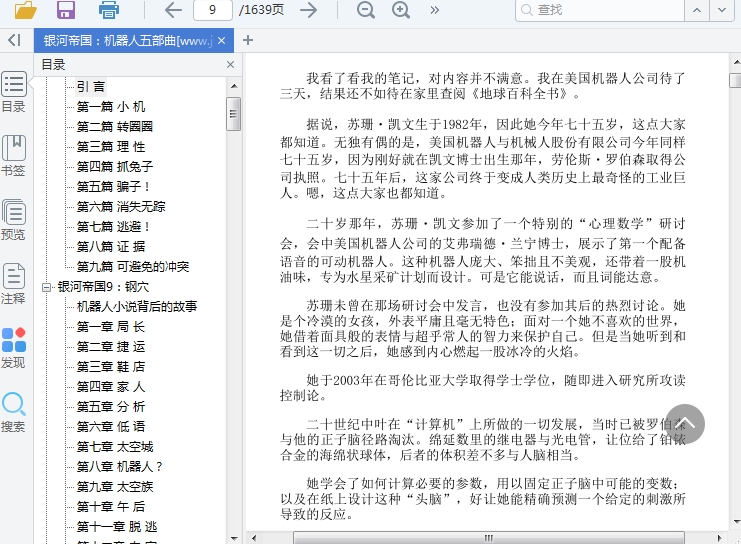Close the 银河帝国：机器人五部曲 tab
Viewport: 741px width, 544px height.
tap(222, 41)
